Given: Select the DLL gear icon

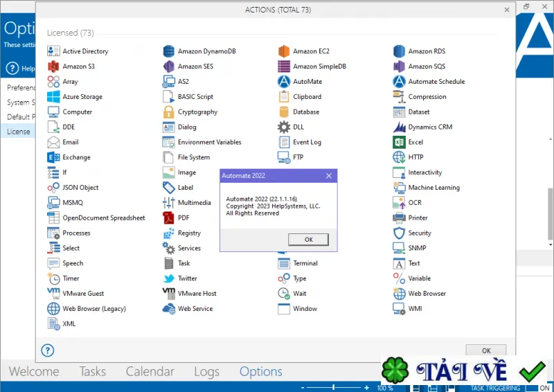Looking at the screenshot, I should point(284,127).
